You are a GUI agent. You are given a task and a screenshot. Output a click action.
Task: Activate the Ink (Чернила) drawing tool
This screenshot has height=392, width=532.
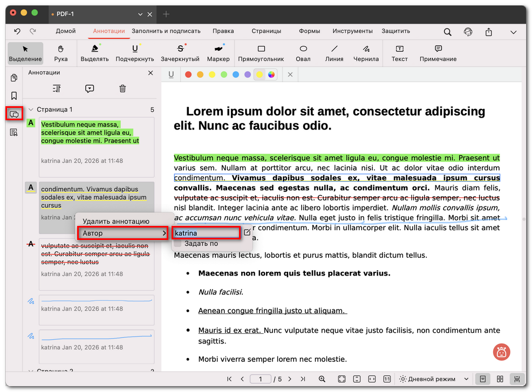tap(366, 52)
